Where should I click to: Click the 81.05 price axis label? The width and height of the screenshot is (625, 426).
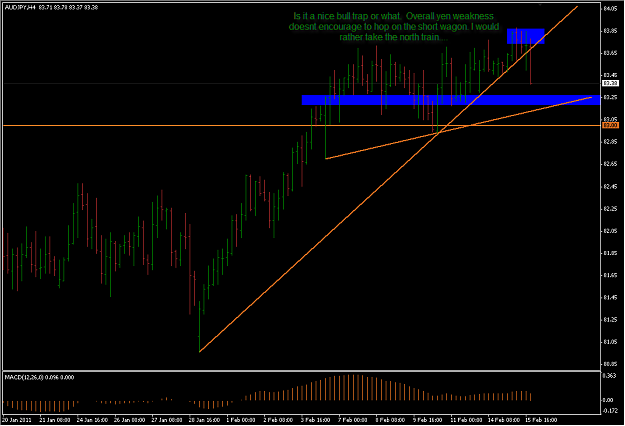click(x=611, y=342)
